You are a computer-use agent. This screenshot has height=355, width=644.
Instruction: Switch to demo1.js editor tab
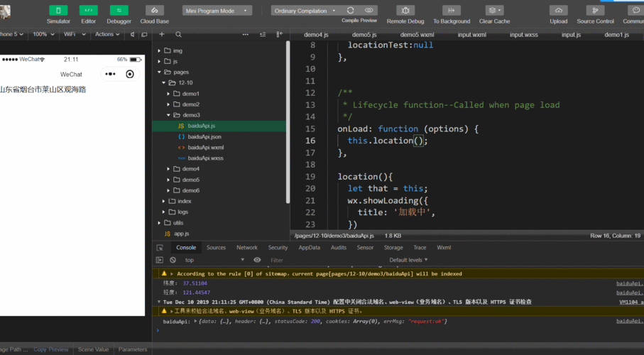[x=616, y=35]
